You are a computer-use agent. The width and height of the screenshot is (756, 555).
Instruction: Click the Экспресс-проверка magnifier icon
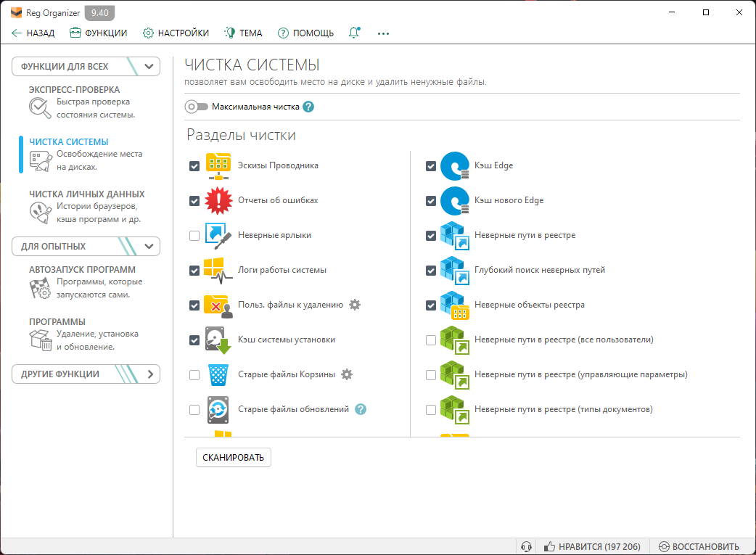(x=40, y=108)
